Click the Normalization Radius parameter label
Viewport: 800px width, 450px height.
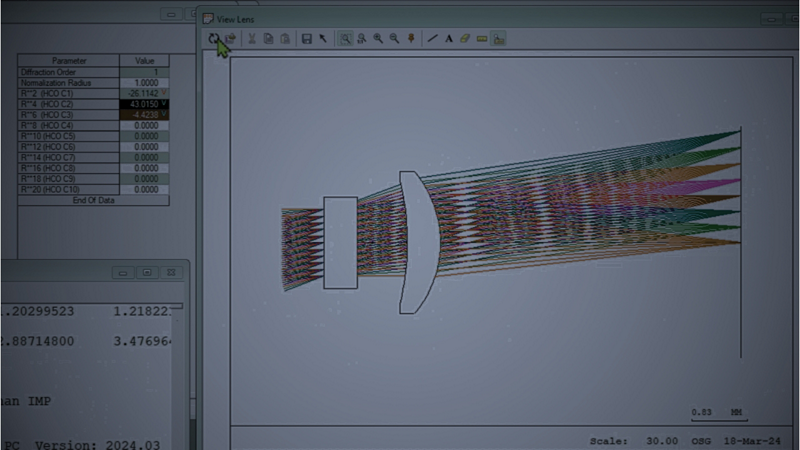click(x=69, y=83)
